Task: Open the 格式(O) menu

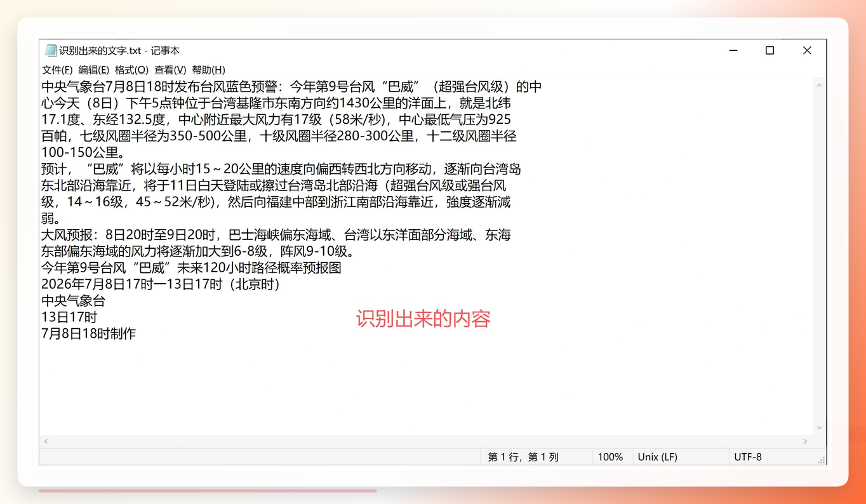Action: point(131,70)
